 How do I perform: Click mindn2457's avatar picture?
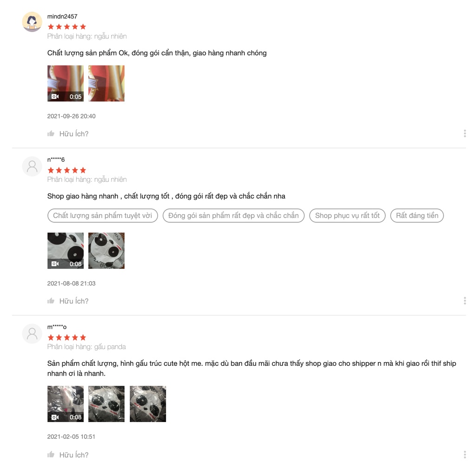tap(32, 22)
